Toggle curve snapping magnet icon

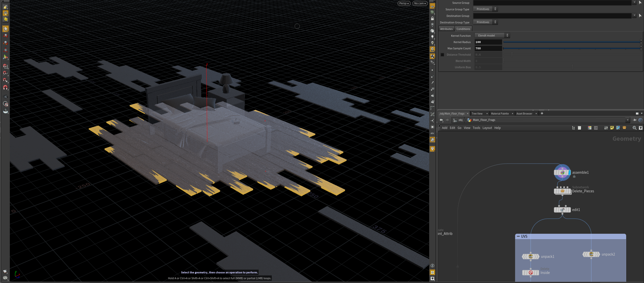click(5, 74)
